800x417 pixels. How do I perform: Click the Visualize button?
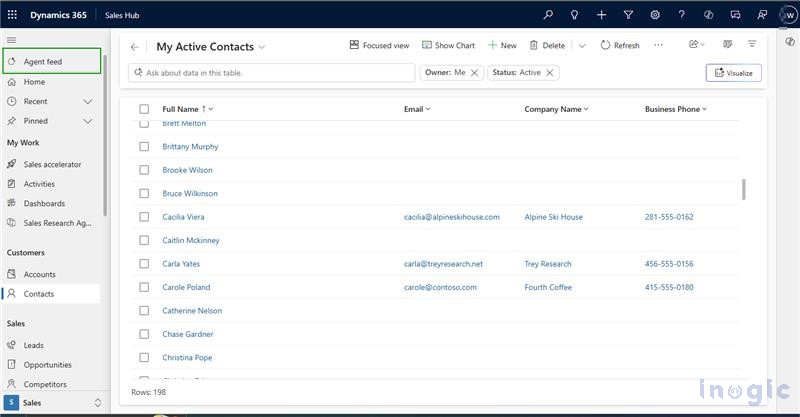(734, 73)
